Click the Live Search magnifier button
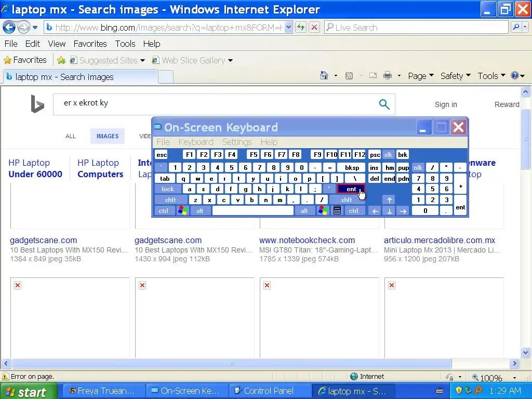This screenshot has height=399, width=532. [516, 27]
